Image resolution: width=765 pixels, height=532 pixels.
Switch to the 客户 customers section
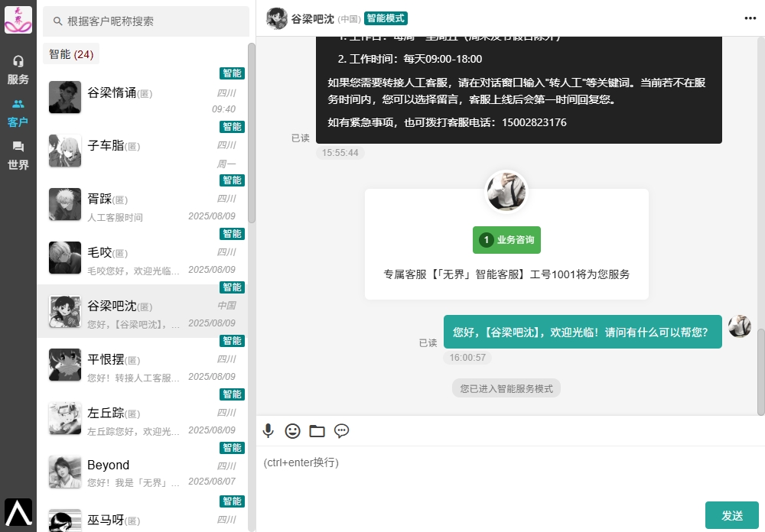[x=18, y=112]
